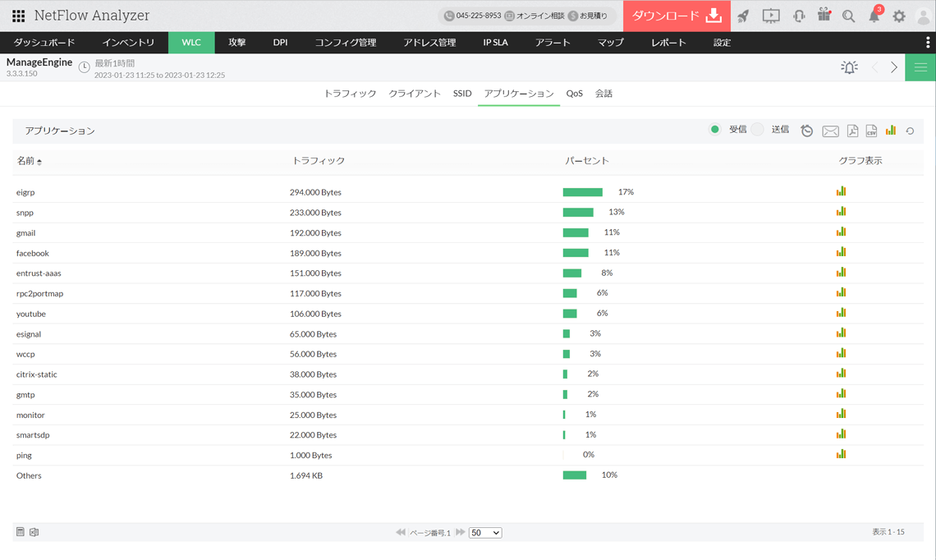Screen dimensions: 936x560
Task: Click the facebook percent bar
Action: (576, 253)
